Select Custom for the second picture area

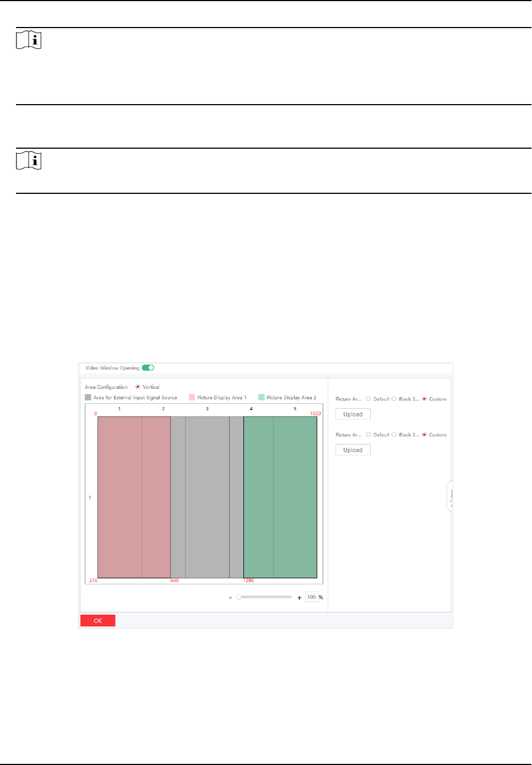424,435
